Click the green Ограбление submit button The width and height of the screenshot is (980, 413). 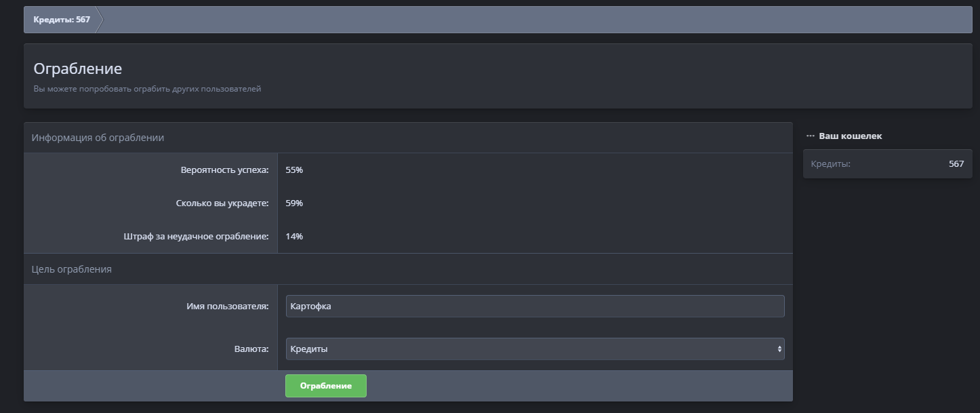click(325, 386)
